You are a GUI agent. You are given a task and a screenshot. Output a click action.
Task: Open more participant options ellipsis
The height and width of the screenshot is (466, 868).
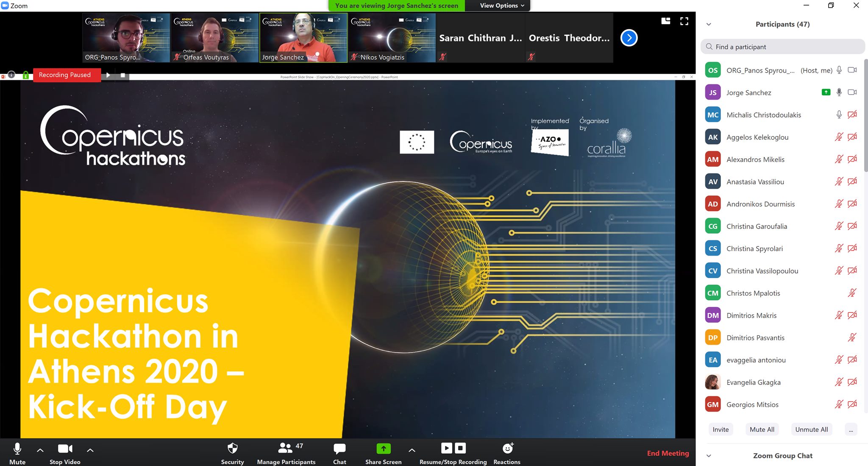pyautogui.click(x=851, y=430)
